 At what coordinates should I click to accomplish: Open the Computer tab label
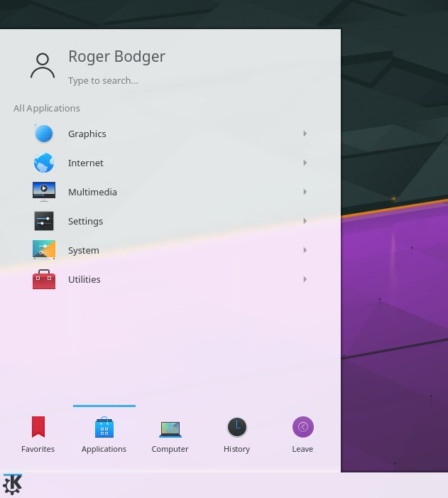click(170, 450)
